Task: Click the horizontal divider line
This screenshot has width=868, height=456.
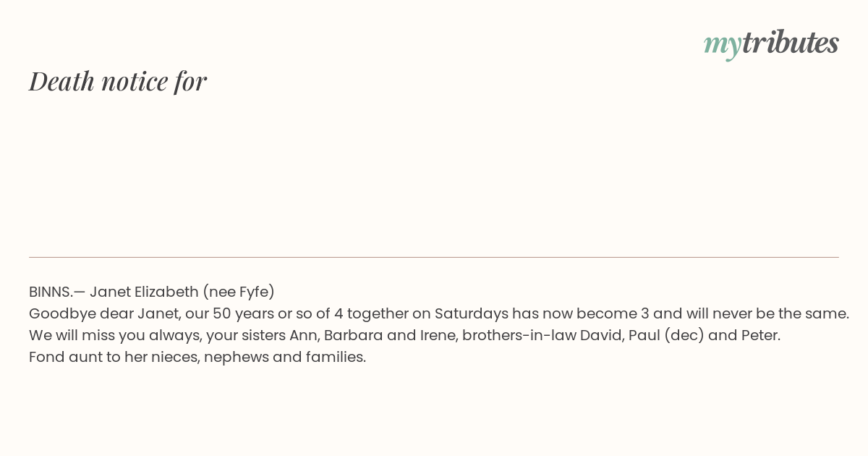Action: click(x=434, y=257)
